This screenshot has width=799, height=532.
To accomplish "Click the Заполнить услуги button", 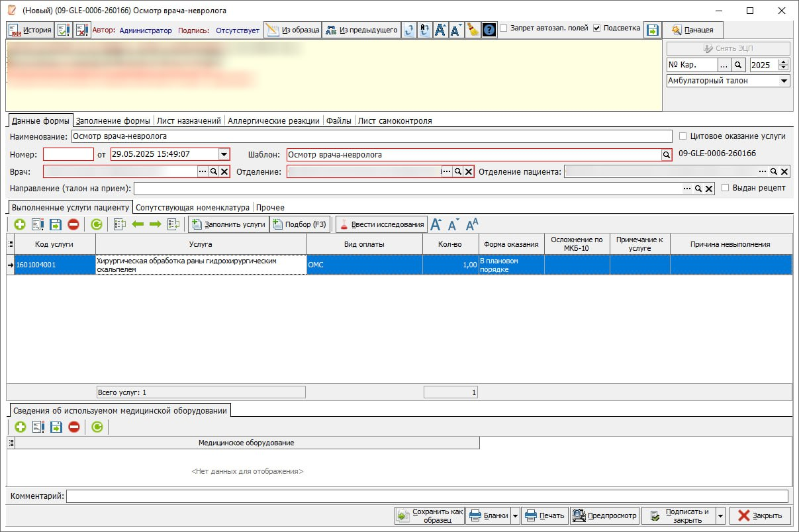I will [x=228, y=224].
